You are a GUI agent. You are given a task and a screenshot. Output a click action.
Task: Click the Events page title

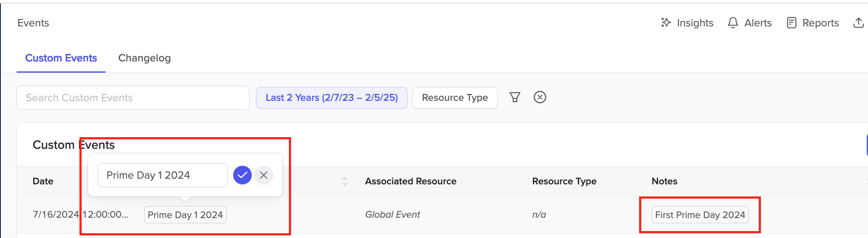[33, 23]
